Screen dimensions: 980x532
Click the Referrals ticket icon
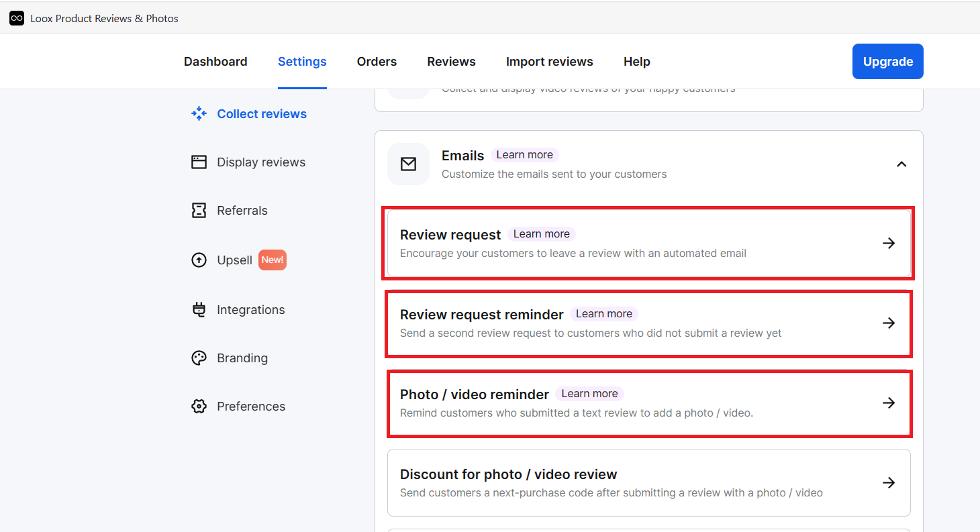199,210
